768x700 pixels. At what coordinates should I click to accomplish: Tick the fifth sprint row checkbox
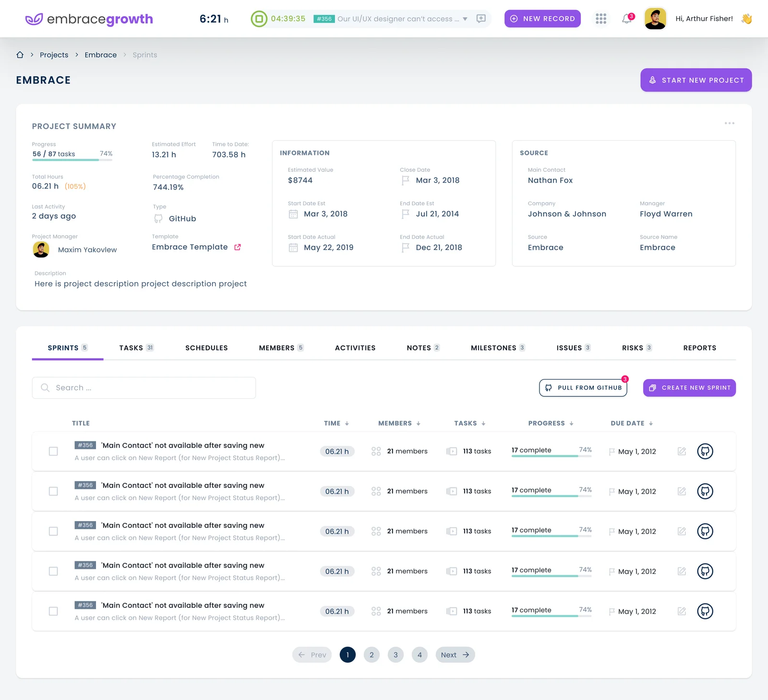[x=53, y=611]
